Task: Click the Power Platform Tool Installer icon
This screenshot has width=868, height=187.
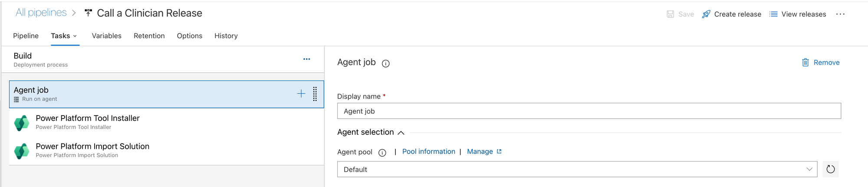Action: [x=22, y=123]
